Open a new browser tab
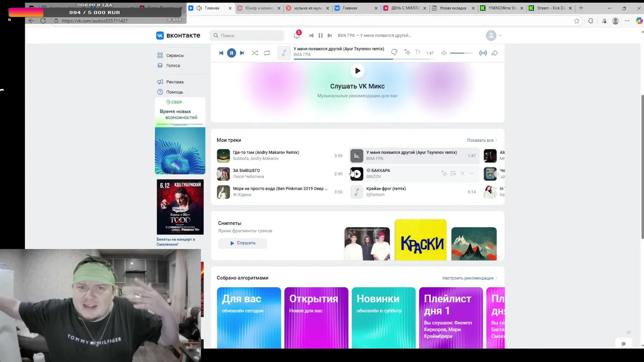This screenshot has height=362, width=644. (x=581, y=8)
